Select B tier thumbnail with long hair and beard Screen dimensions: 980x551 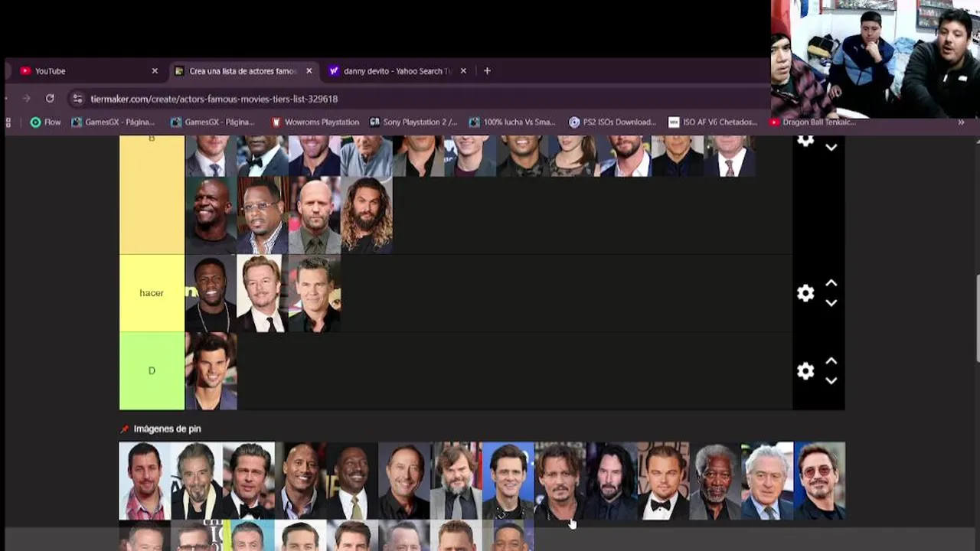coord(367,215)
